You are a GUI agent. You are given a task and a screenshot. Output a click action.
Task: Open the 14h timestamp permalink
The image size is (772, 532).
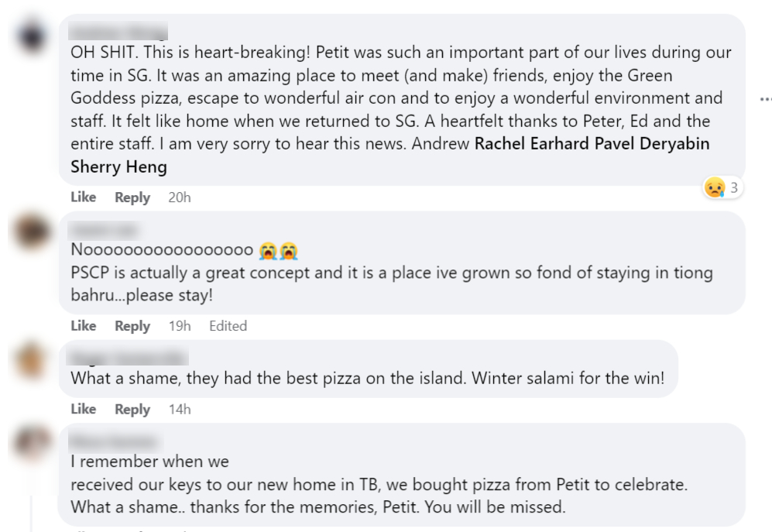point(180,409)
